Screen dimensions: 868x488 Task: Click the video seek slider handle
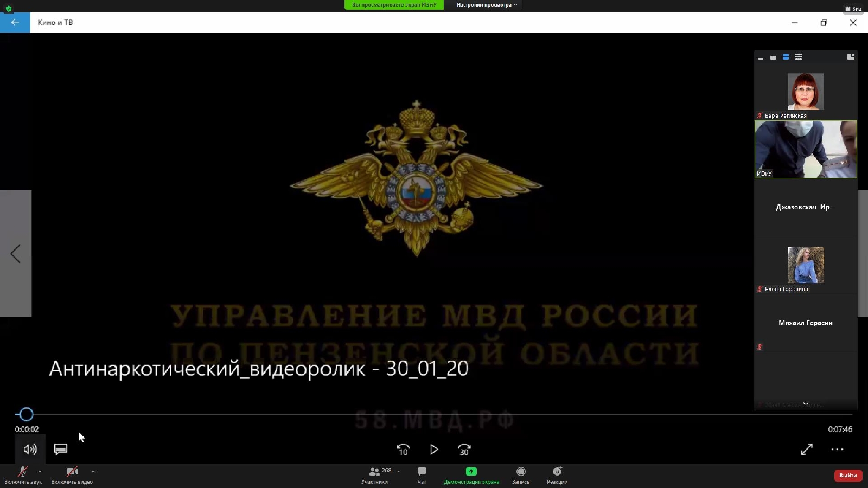(26, 414)
